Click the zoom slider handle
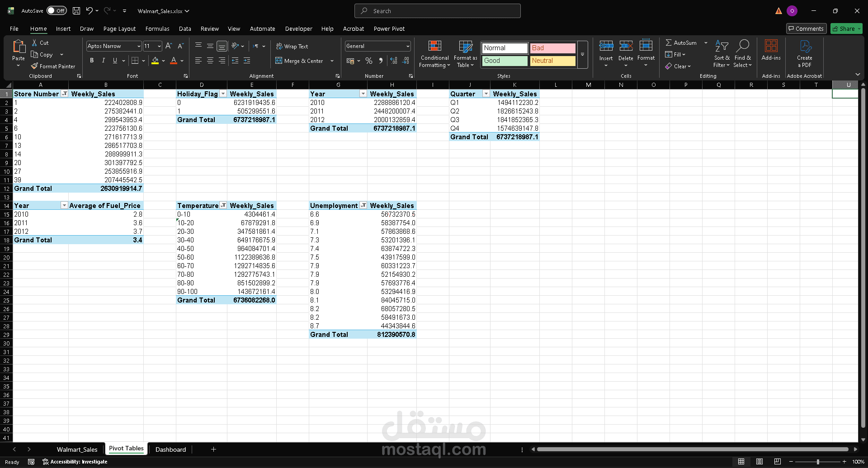This screenshot has width=868, height=468. (x=818, y=462)
